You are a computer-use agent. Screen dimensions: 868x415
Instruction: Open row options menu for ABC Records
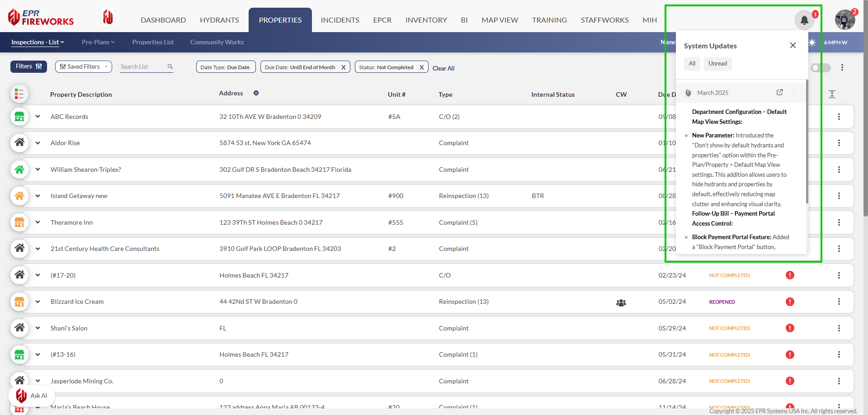pyautogui.click(x=839, y=117)
